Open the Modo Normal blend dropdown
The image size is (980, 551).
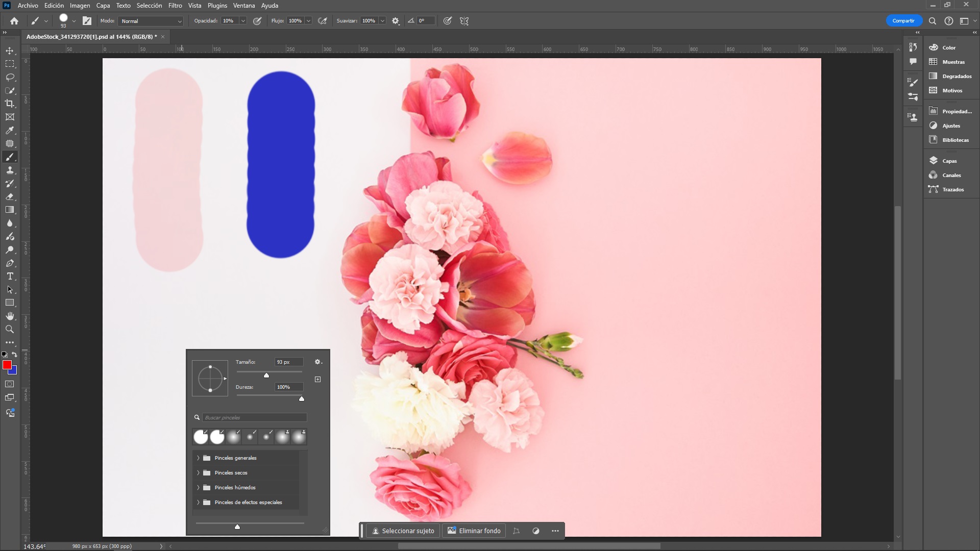[x=151, y=21]
